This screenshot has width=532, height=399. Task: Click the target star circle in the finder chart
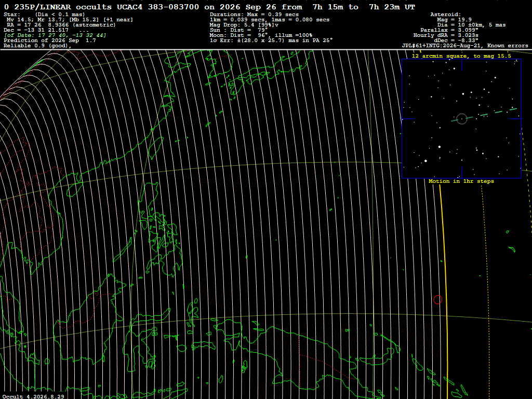click(x=461, y=119)
